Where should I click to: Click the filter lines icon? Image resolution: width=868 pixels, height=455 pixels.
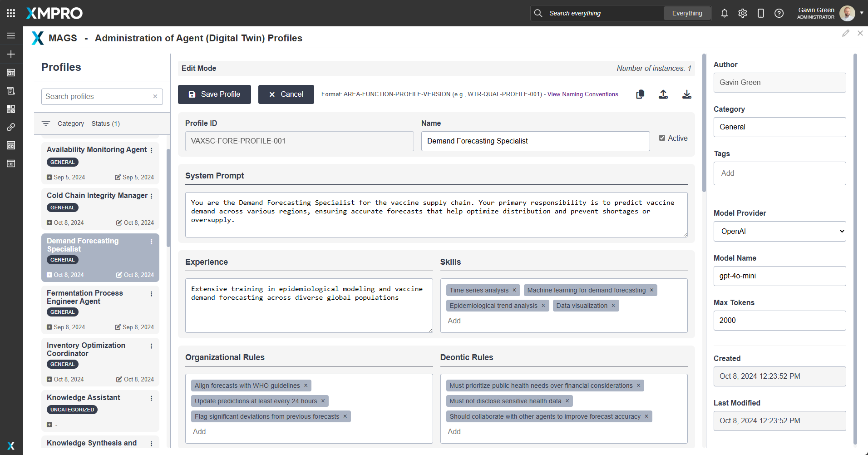pos(46,124)
